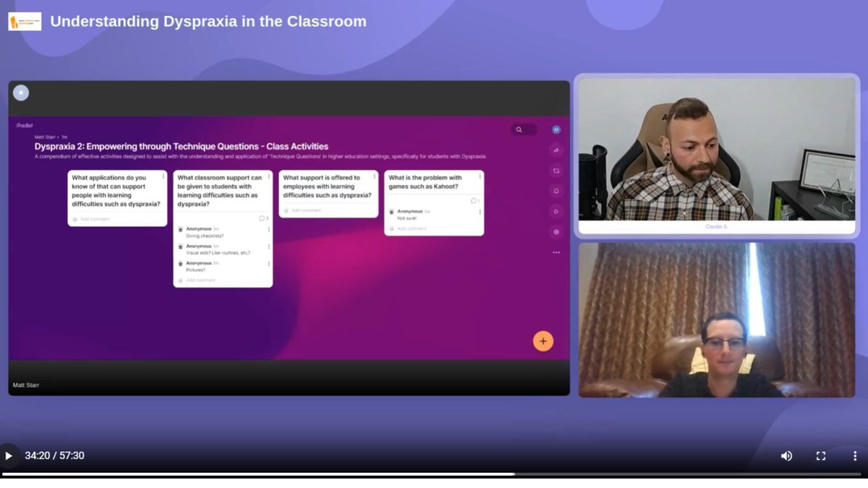Add comment on 'What support is offered' post
The image size is (868, 488).
coord(306,210)
